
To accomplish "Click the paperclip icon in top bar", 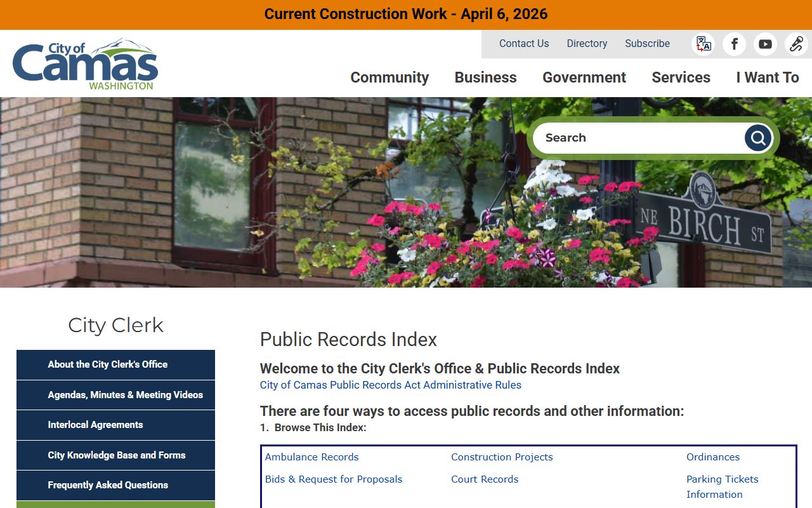I will [796, 44].
